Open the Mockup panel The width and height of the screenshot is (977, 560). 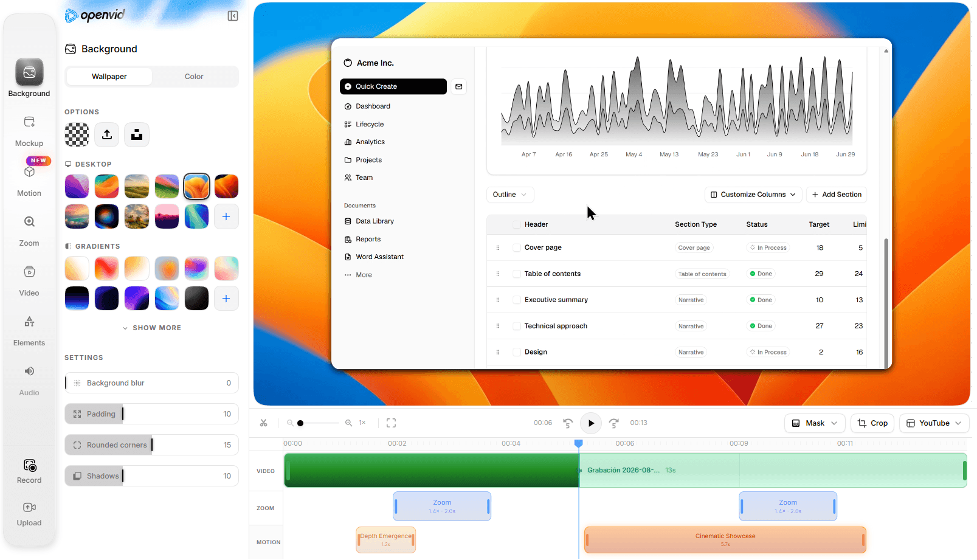[29, 131]
